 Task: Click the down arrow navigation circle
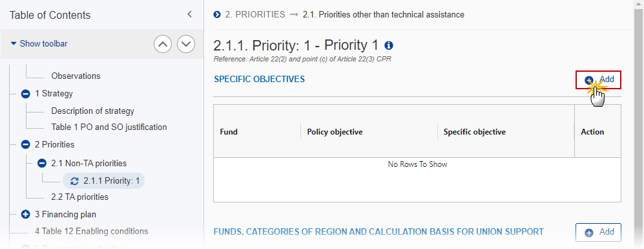pyautogui.click(x=186, y=43)
